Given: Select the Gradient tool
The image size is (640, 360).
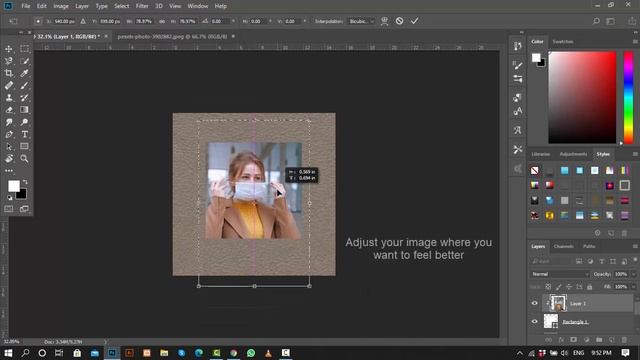Looking at the screenshot, I should tap(24, 110).
